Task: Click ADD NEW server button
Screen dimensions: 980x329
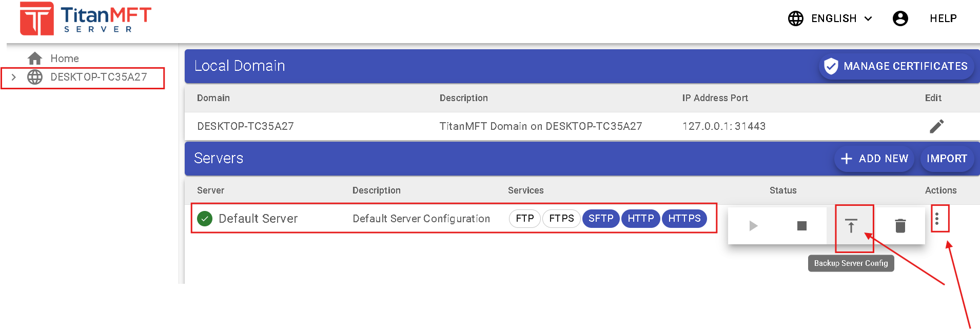Action: pos(875,159)
